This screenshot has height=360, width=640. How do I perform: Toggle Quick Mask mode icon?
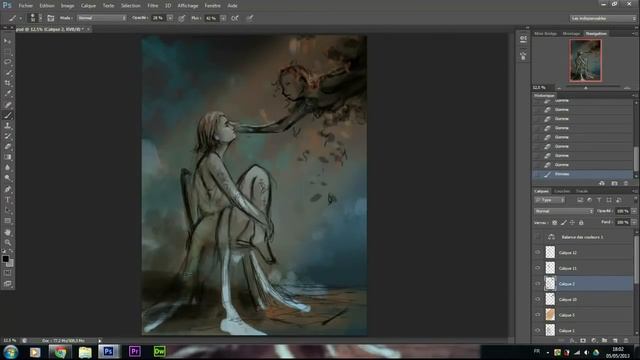(7, 273)
